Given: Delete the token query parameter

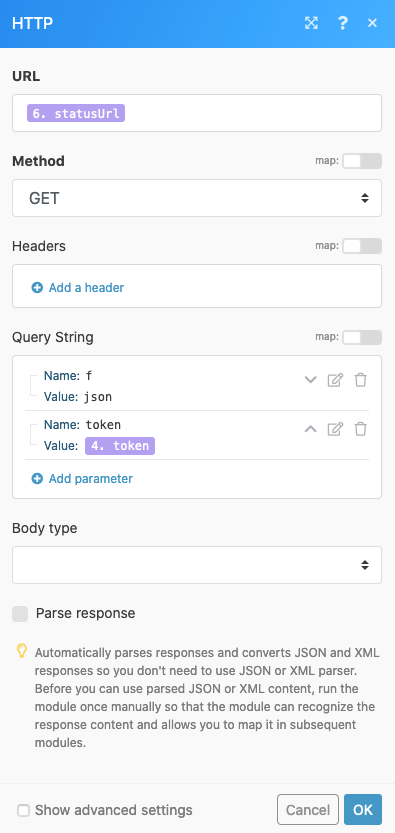Looking at the screenshot, I should pyautogui.click(x=360, y=429).
